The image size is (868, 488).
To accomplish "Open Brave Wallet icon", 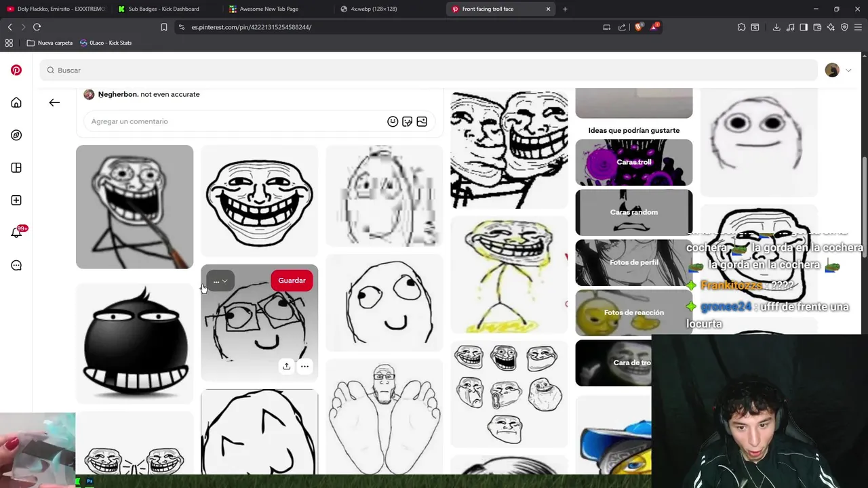I will [817, 27].
